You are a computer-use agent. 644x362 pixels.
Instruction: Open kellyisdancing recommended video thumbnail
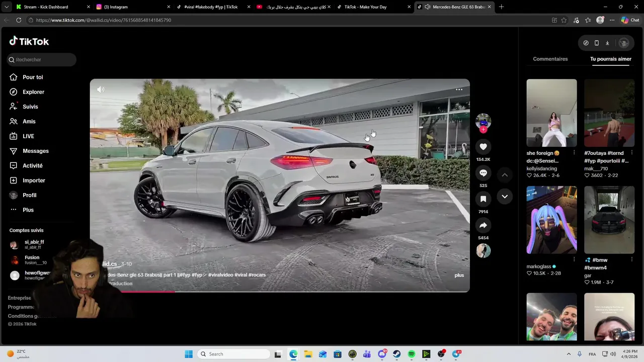point(551,113)
